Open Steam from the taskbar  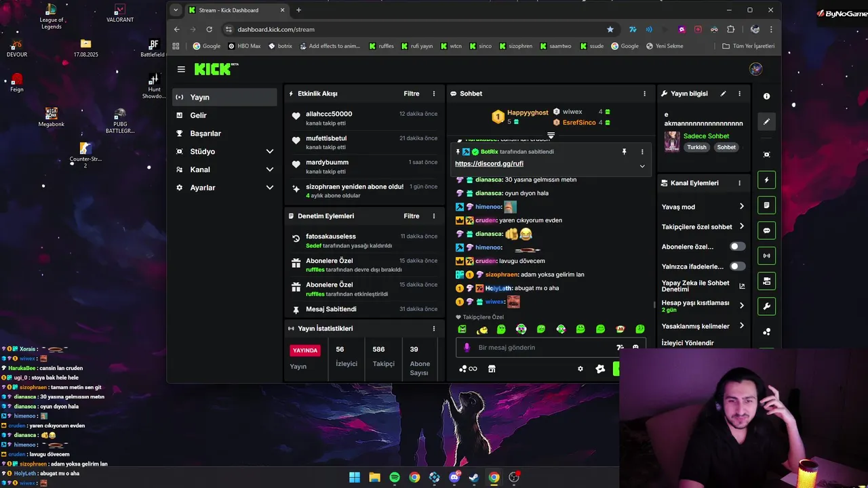474,477
